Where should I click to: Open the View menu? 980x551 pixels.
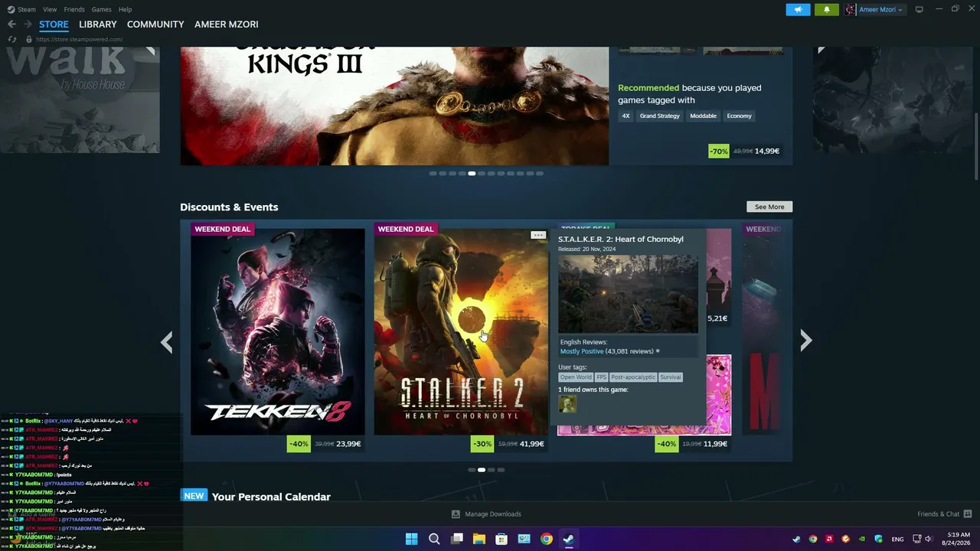click(50, 9)
